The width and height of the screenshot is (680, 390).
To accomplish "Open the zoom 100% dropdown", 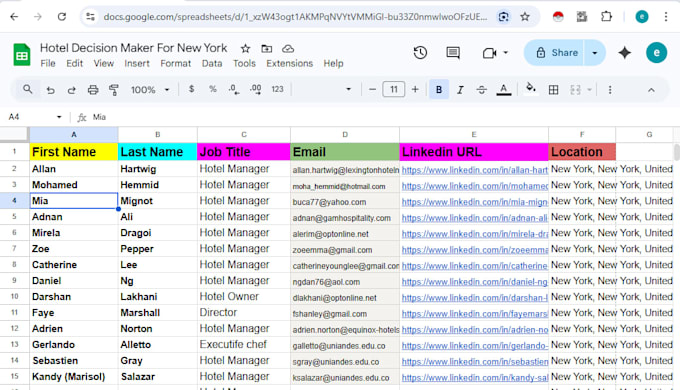I will pyautogui.click(x=149, y=90).
